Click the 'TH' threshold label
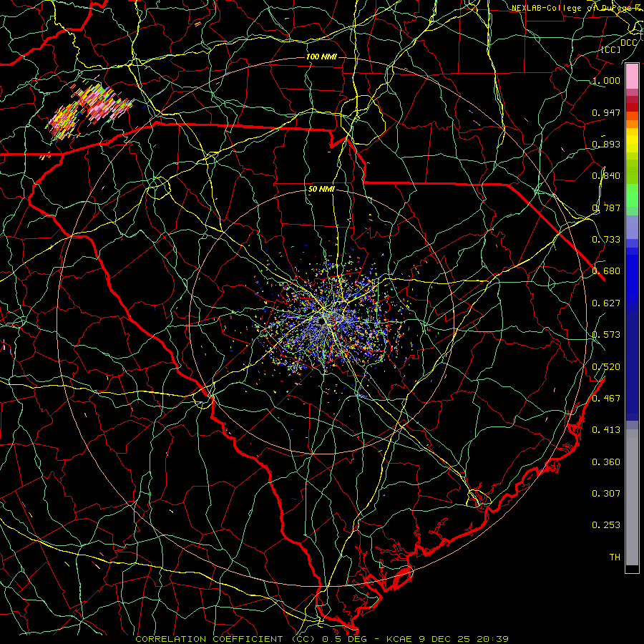This screenshot has height=644, width=644. (615, 557)
